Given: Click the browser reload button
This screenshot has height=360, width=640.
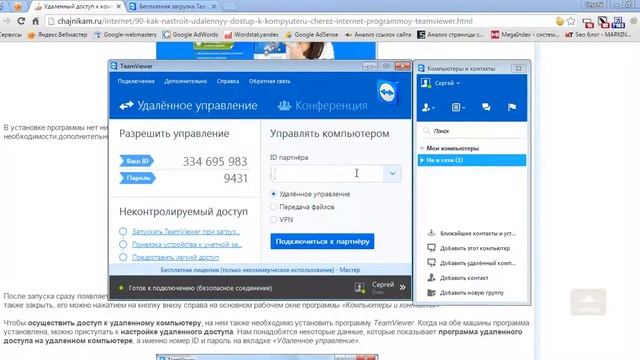Looking at the screenshot, I should coord(21,21).
